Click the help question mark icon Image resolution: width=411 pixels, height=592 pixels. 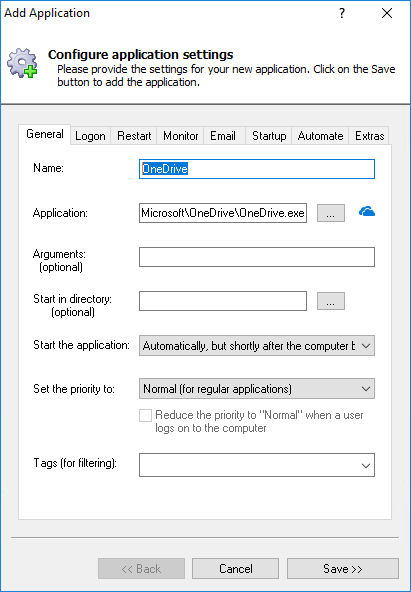[x=342, y=13]
